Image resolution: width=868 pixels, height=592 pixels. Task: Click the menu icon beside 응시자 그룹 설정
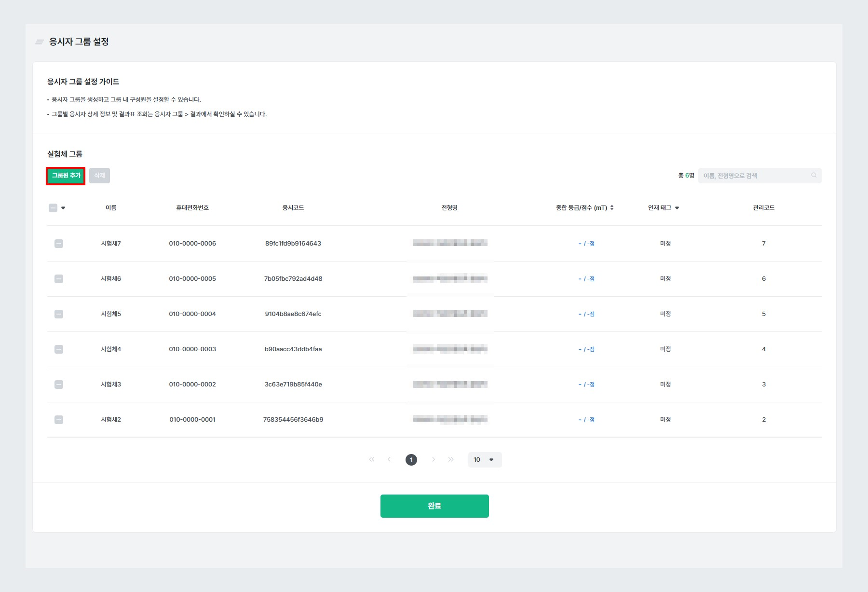click(x=40, y=42)
